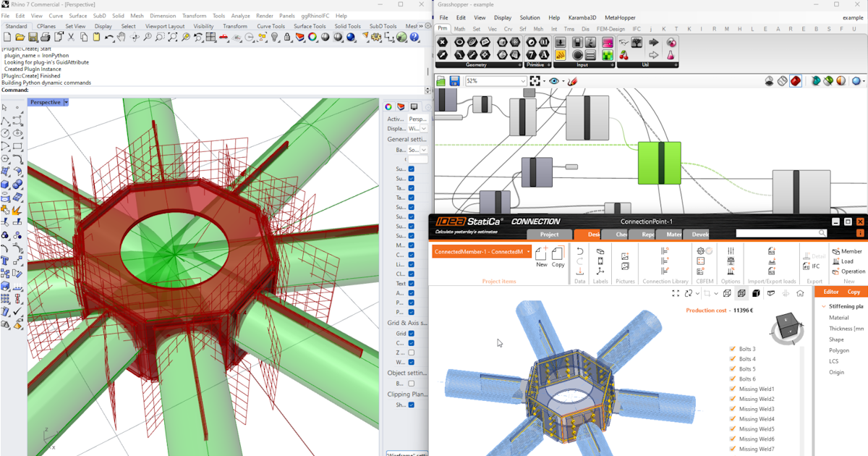Click the Save icon in Rhino toolbar

pos(33,37)
